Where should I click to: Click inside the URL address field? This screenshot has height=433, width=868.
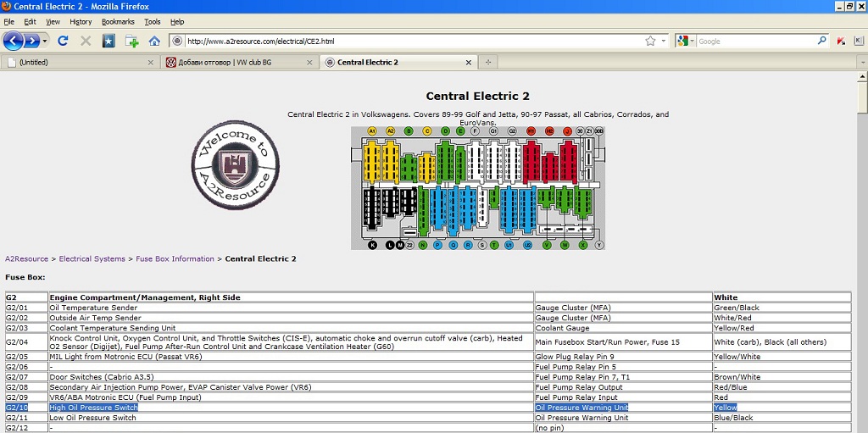pos(407,41)
